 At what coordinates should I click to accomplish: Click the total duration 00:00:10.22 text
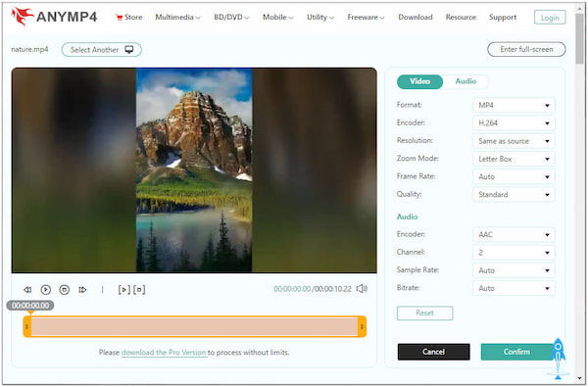click(x=333, y=289)
